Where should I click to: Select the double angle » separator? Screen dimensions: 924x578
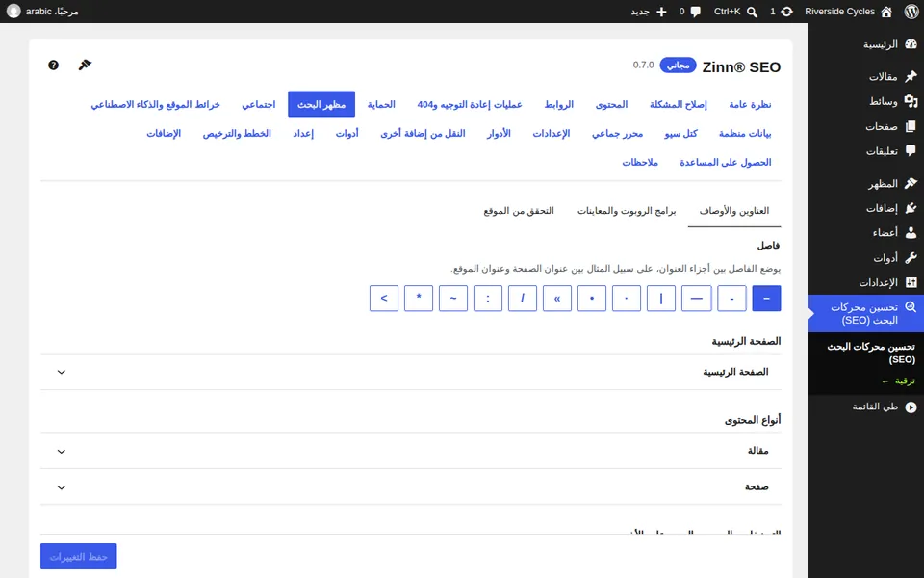pyautogui.click(x=557, y=299)
